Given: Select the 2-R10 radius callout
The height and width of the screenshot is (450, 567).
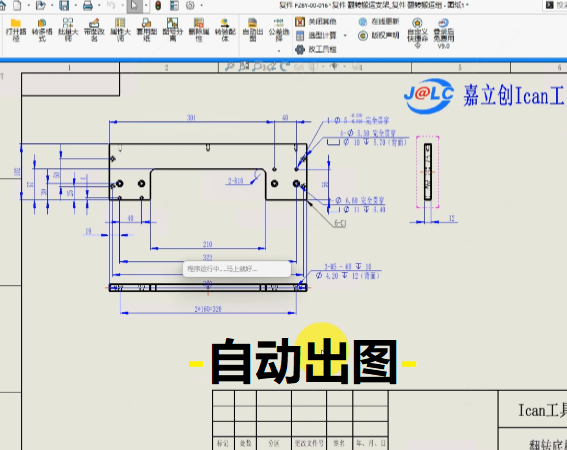Looking at the screenshot, I should 235,181.
